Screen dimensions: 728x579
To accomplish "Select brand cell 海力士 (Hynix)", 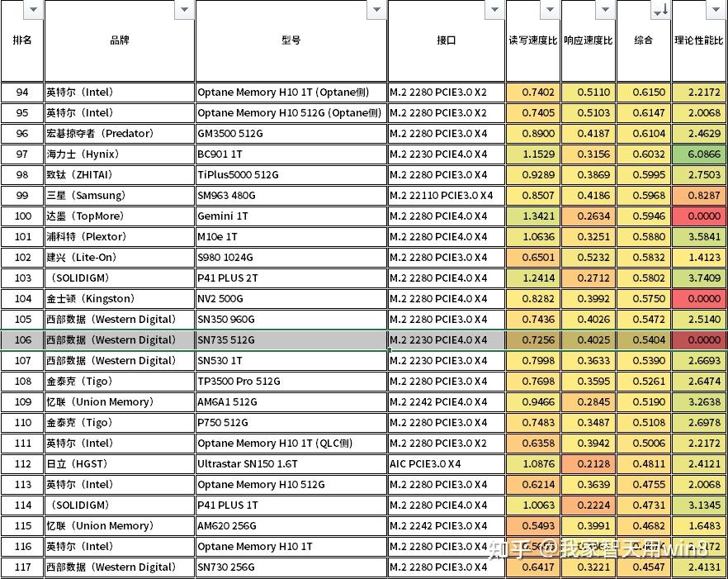I will 120,154.
